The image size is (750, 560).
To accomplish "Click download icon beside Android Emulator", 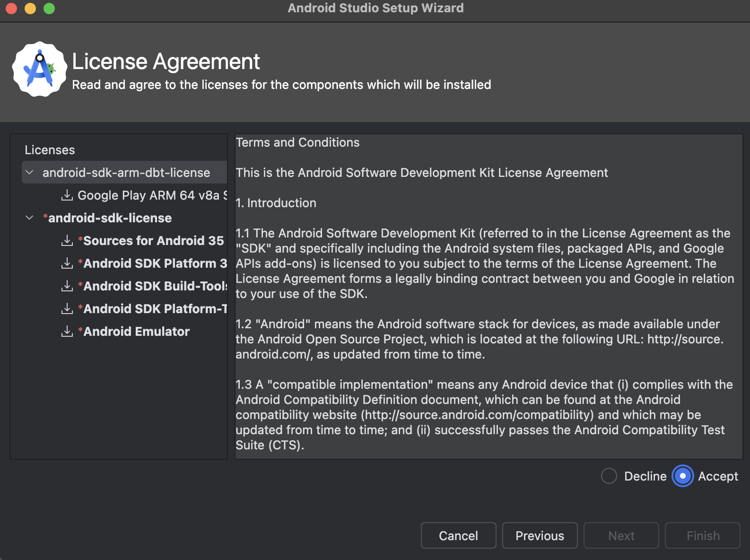I will tap(67, 331).
